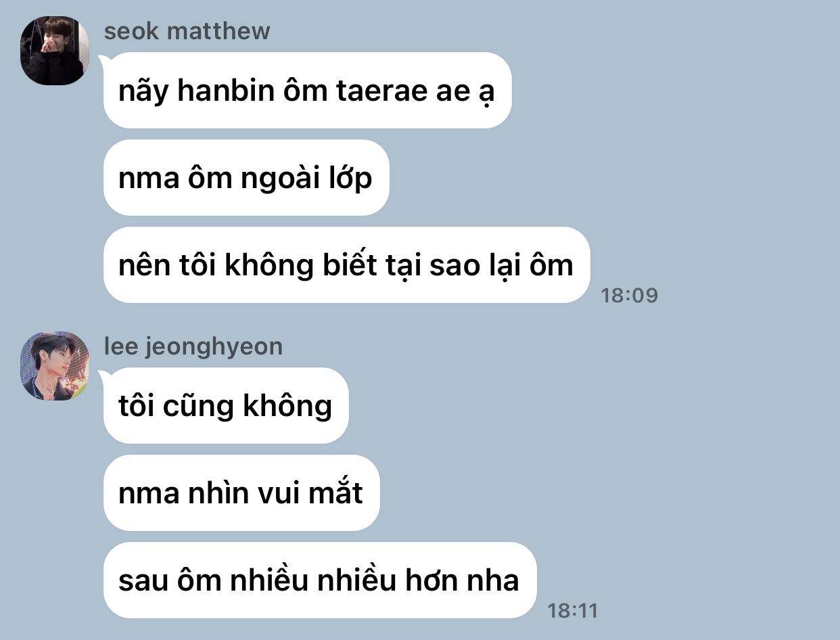The image size is (840, 640).
Task: Select the message 'sau ôm nhiều nhiều hơn nha'
Action: point(320,580)
